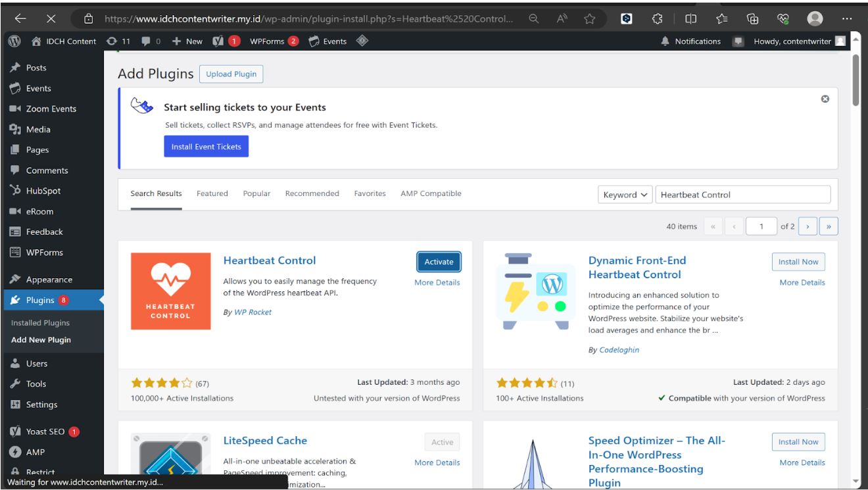Open WPForms notifications in the admin bar

coord(270,41)
